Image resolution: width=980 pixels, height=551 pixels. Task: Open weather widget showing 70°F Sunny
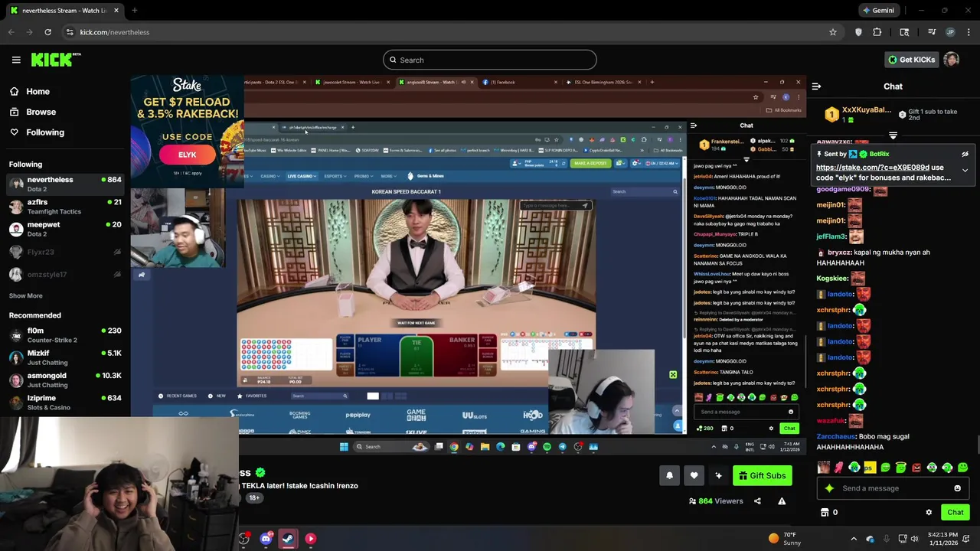point(783,539)
